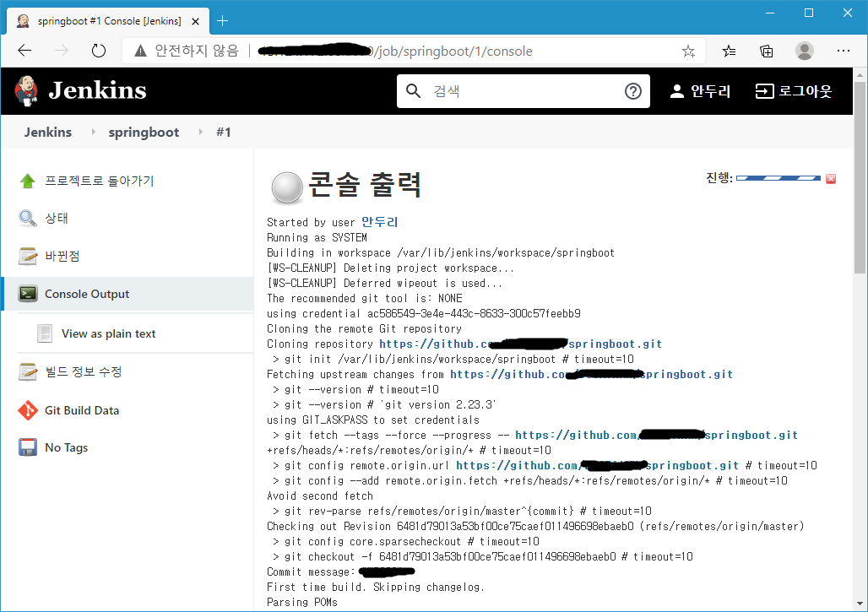Screen dimensions: 868x612
Task: Open View as plain text
Action: tap(108, 333)
